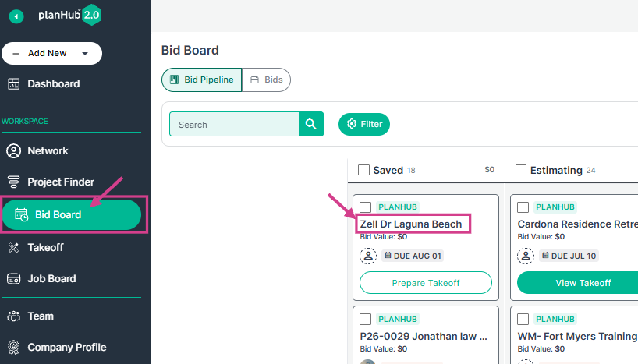Open the Filter options
The image size is (638, 364).
364,124
